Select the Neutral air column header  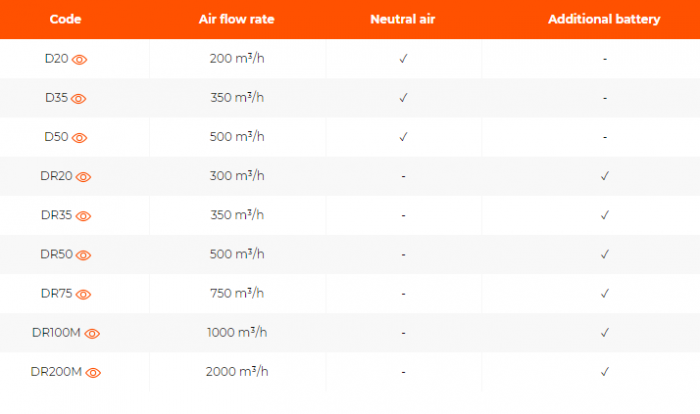(x=403, y=19)
